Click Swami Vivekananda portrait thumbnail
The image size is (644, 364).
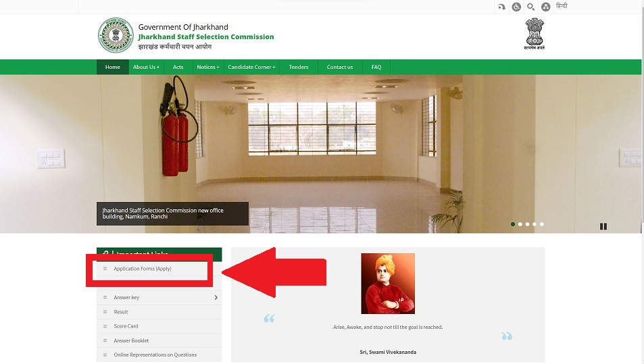388,284
